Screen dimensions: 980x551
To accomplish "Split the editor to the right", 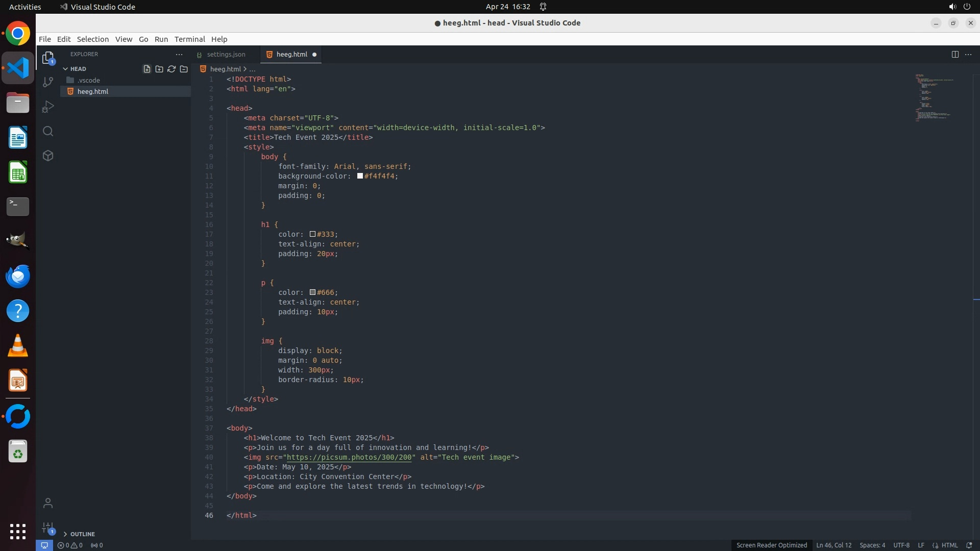I will point(955,54).
